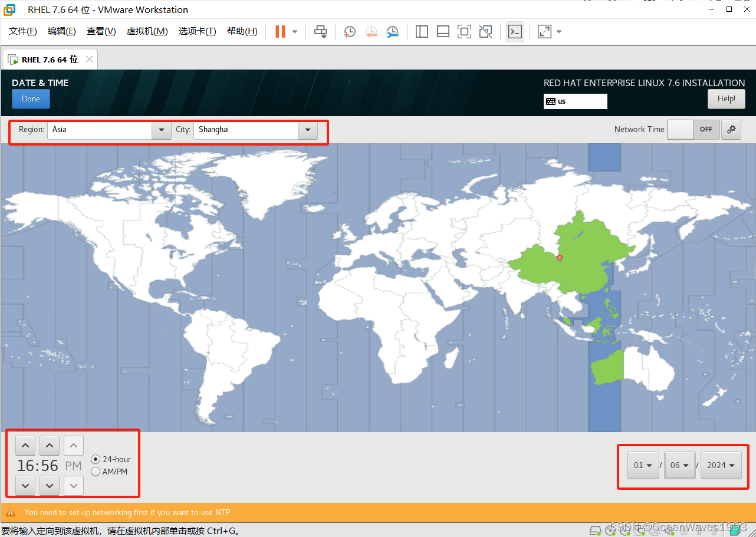Click the up arrow above the PM label
This screenshot has width=756, height=537.
coord(74,446)
